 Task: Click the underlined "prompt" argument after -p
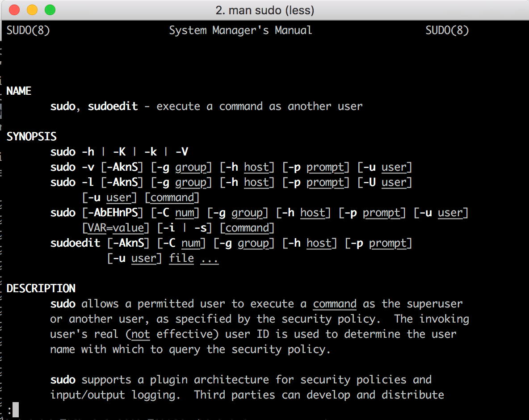coord(325,167)
